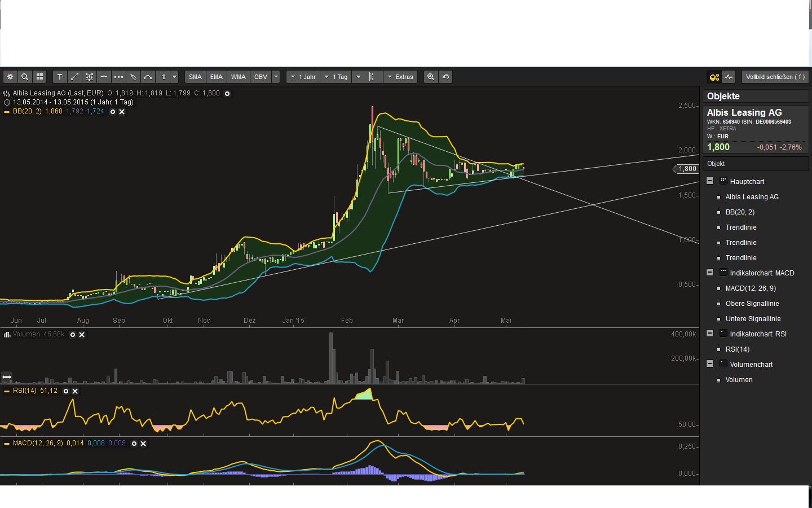Remove the MACD(12, 26, 9) indicator with X
This screenshot has height=508, width=812.
[143, 444]
